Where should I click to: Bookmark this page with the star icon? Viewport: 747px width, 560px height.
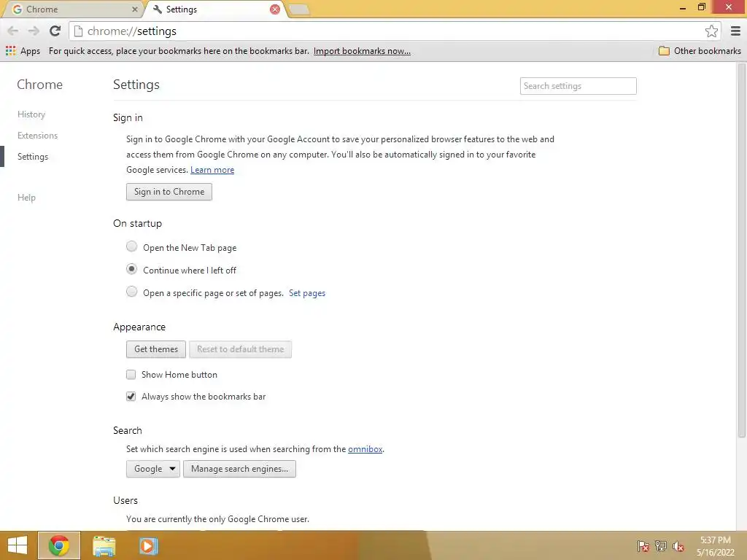[711, 31]
